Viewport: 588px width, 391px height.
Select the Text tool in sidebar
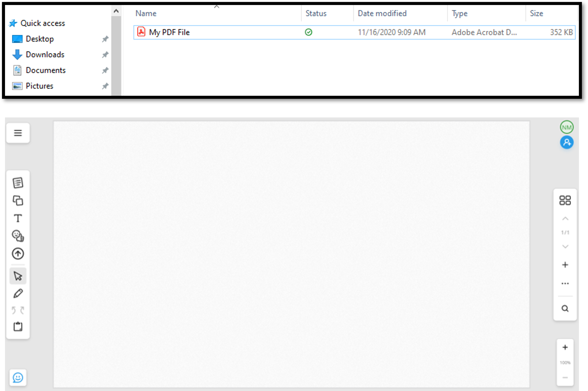click(x=18, y=218)
